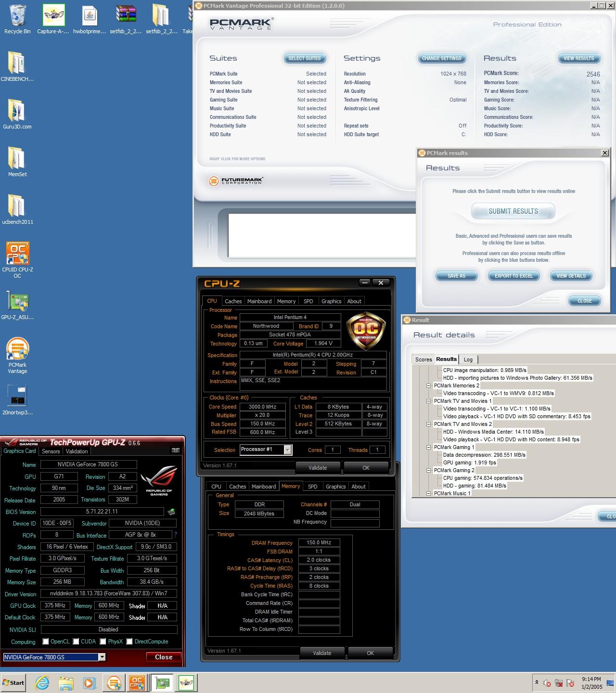Click CLOSE in PCMark results dialog

point(585,301)
